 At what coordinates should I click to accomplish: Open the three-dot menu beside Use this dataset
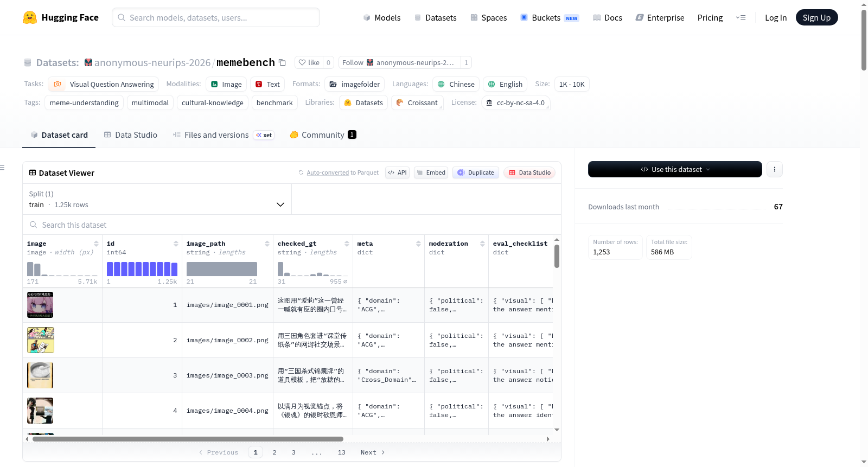775,169
